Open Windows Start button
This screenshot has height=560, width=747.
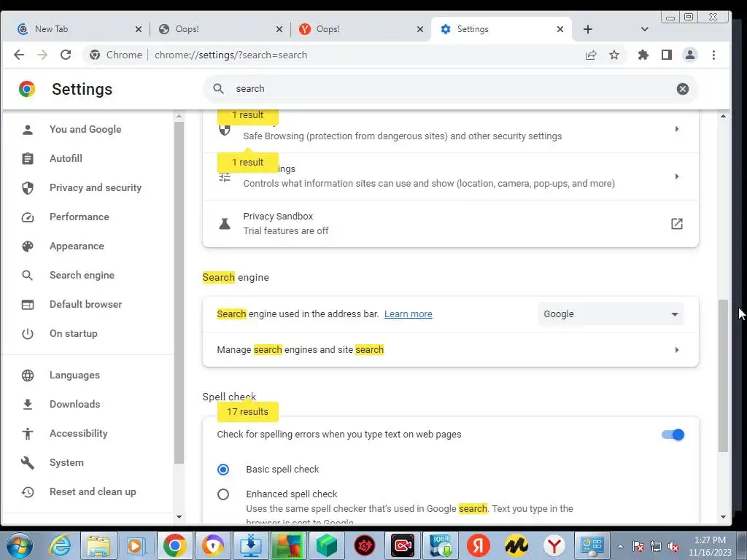(x=19, y=545)
